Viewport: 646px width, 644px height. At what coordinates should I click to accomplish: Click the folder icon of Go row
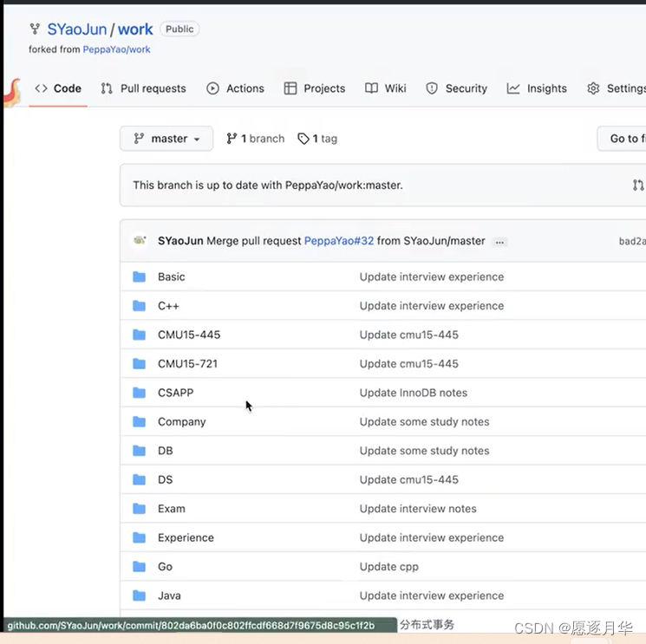tap(140, 567)
